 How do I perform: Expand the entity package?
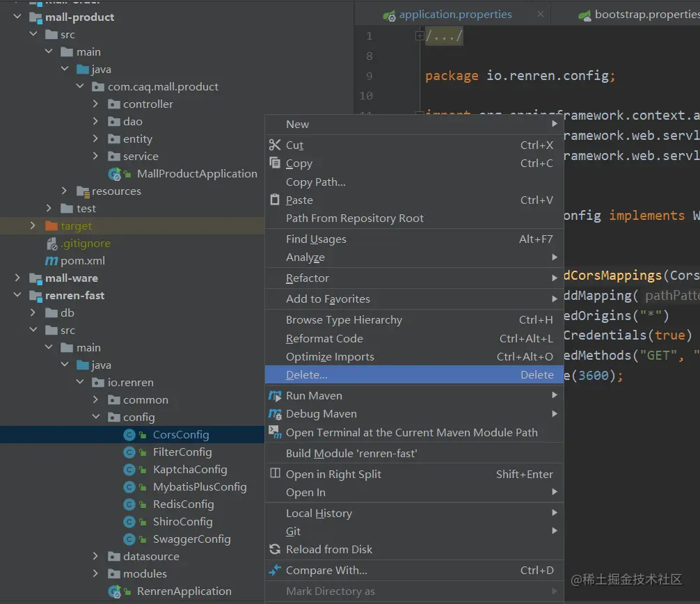click(x=95, y=138)
